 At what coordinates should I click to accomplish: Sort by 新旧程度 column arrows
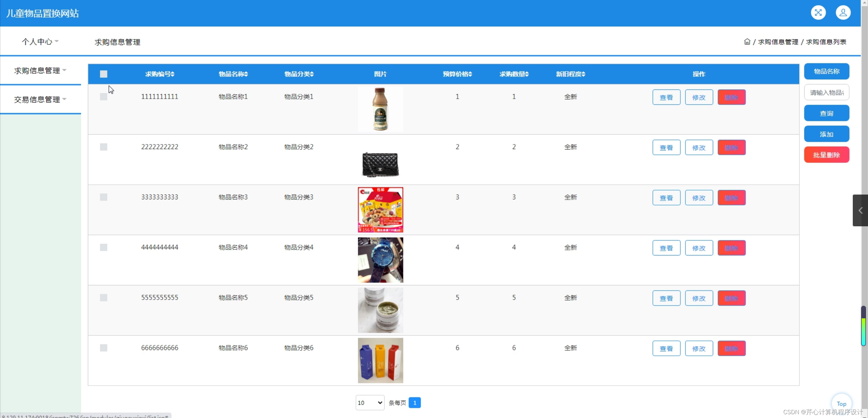click(x=583, y=74)
